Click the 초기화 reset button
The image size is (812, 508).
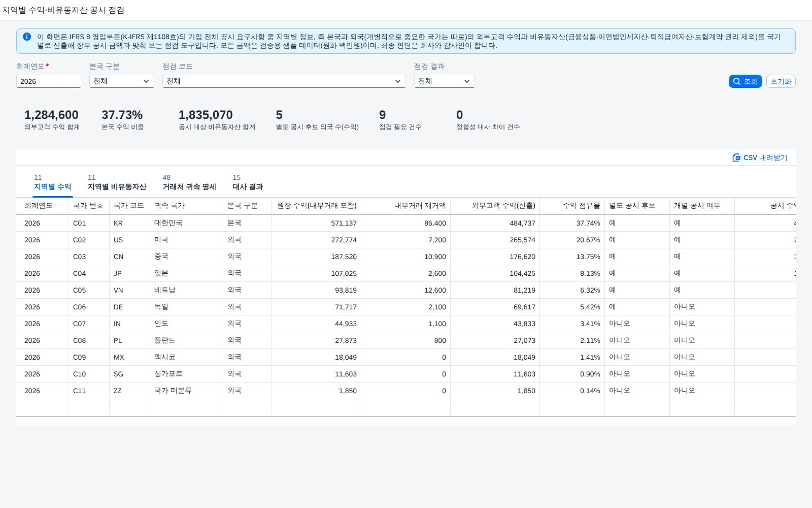[x=781, y=81]
